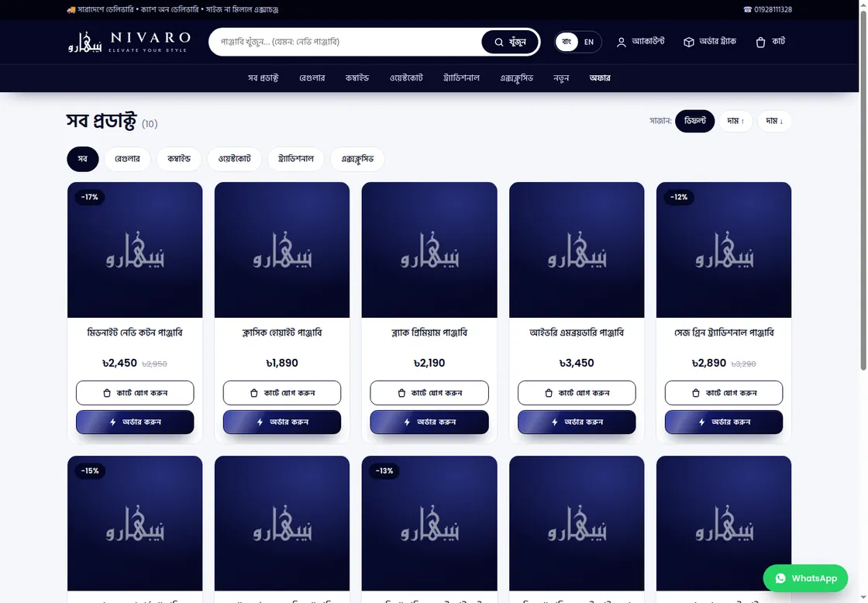
Task: Focus the পাঞ্জাবি search input field
Action: click(346, 42)
